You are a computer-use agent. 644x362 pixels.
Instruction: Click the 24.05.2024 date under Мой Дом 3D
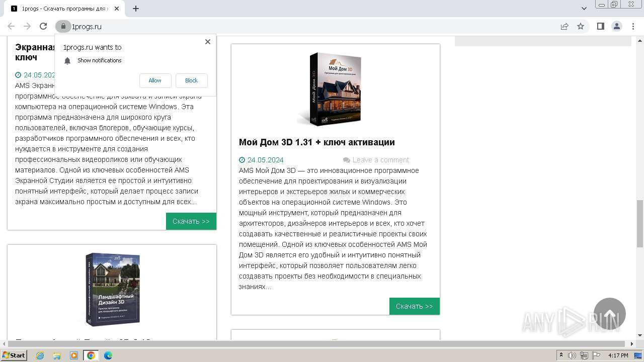pos(265,160)
